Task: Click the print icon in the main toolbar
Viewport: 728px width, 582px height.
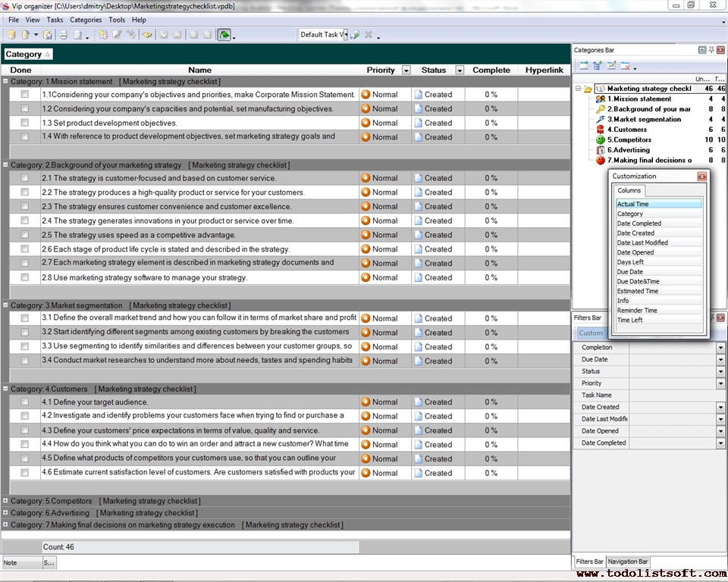Action: [64, 35]
